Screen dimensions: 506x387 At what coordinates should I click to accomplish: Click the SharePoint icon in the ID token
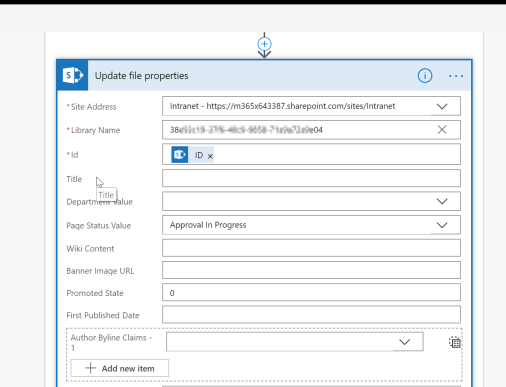pyautogui.click(x=180, y=155)
